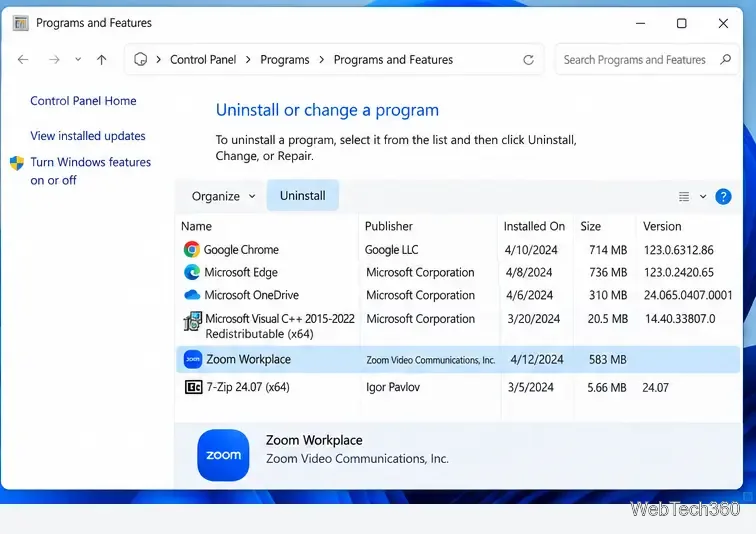Open Turn Windows features on or off
756x534 pixels.
coord(91,171)
